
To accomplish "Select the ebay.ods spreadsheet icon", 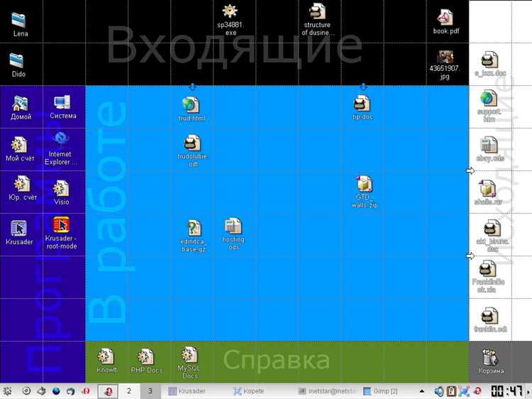I will pos(489,145).
